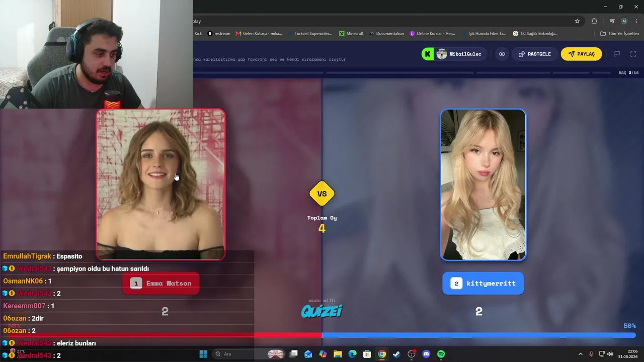Click the "06ozan : 2dir" chat message
Viewport: 644px width, 362px height.
23,318
